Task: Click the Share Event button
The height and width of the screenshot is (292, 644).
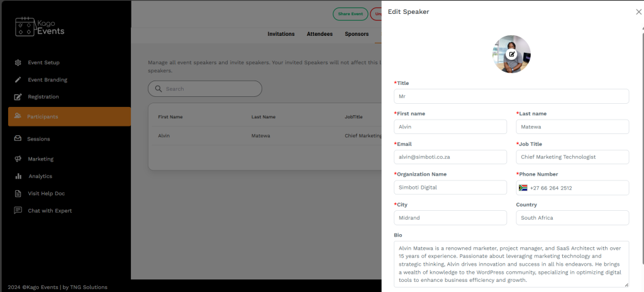Action: [x=350, y=14]
